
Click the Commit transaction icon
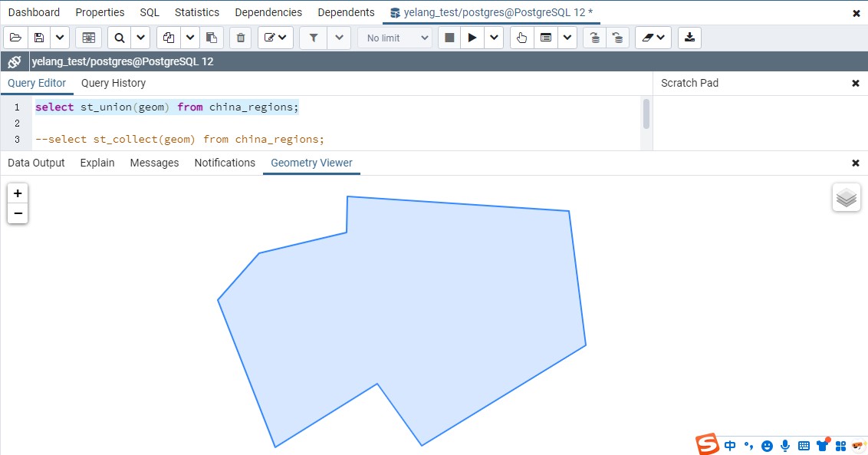pyautogui.click(x=593, y=38)
